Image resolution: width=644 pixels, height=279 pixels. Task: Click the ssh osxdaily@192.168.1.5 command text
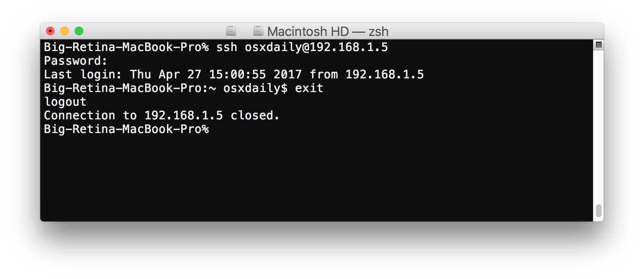(302, 47)
